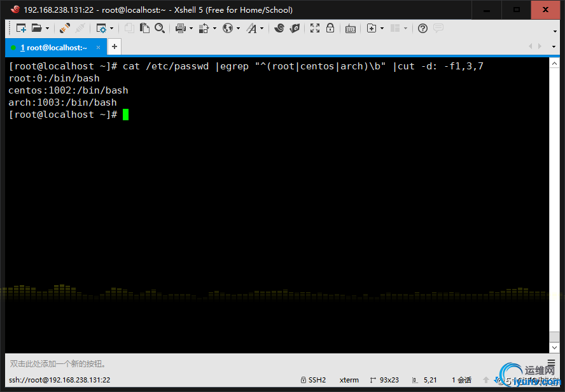
Task: Expand the file transfer dropdown arrow
Action: coord(215,29)
